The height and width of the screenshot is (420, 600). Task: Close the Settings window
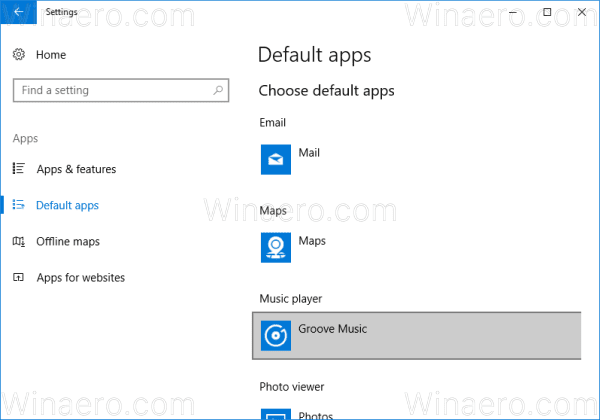(582, 12)
